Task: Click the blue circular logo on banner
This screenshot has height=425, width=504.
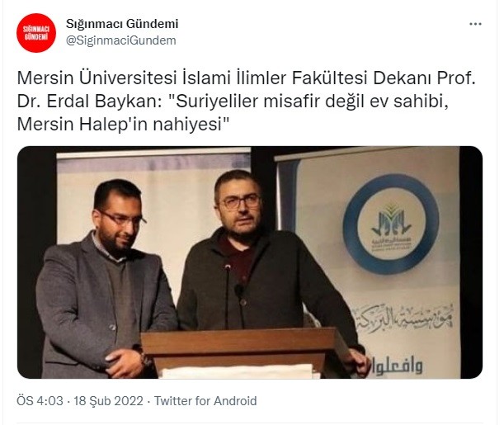Action: click(x=390, y=224)
